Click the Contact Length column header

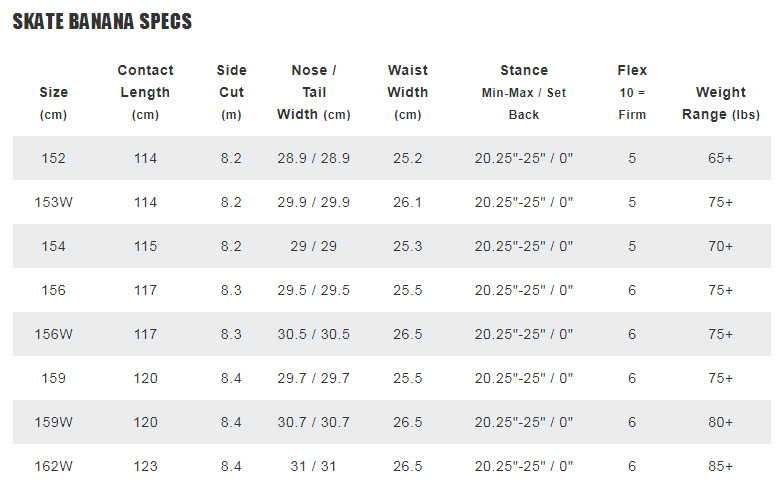(145, 92)
